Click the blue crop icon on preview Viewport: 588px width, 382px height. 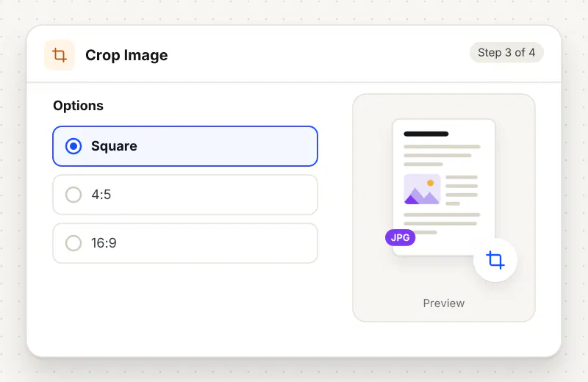click(495, 260)
